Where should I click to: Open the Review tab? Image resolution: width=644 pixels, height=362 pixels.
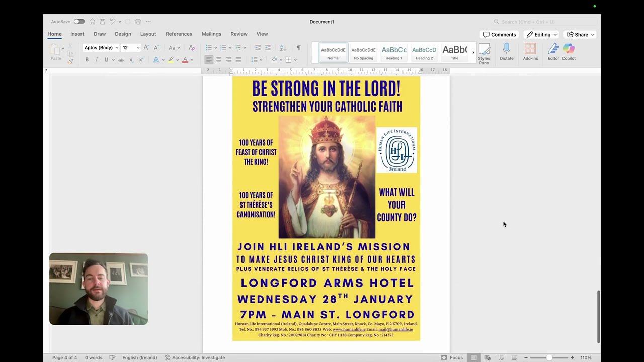239,34
